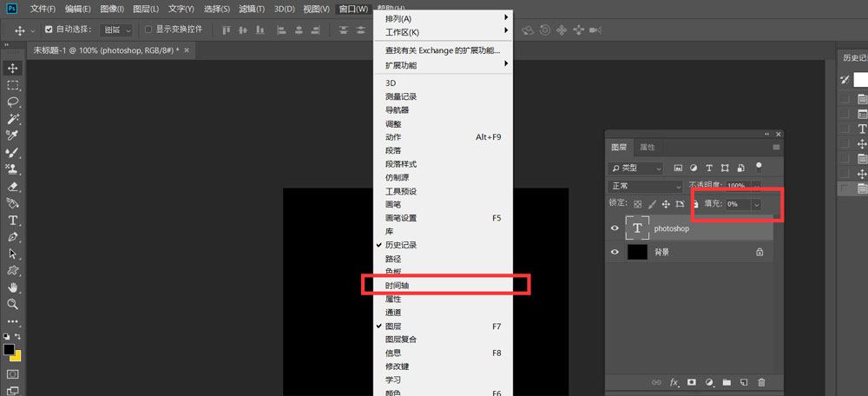Click the black foreground color swatch
Screen dimensions: 868x396
[9, 349]
